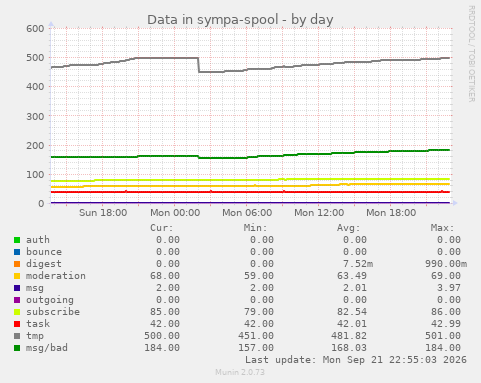Click the auth legend color swatch
The height and width of the screenshot is (383, 481).
point(17,240)
